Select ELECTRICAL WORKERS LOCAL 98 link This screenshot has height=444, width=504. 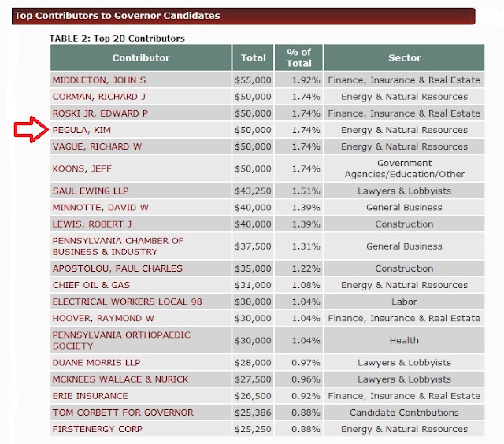pos(127,302)
